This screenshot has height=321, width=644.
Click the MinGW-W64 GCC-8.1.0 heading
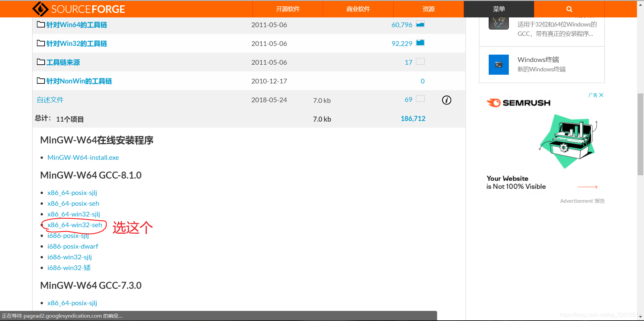click(x=91, y=175)
